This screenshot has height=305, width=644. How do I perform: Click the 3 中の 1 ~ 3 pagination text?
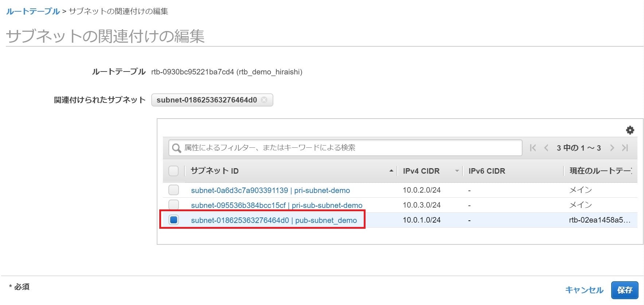[579, 148]
